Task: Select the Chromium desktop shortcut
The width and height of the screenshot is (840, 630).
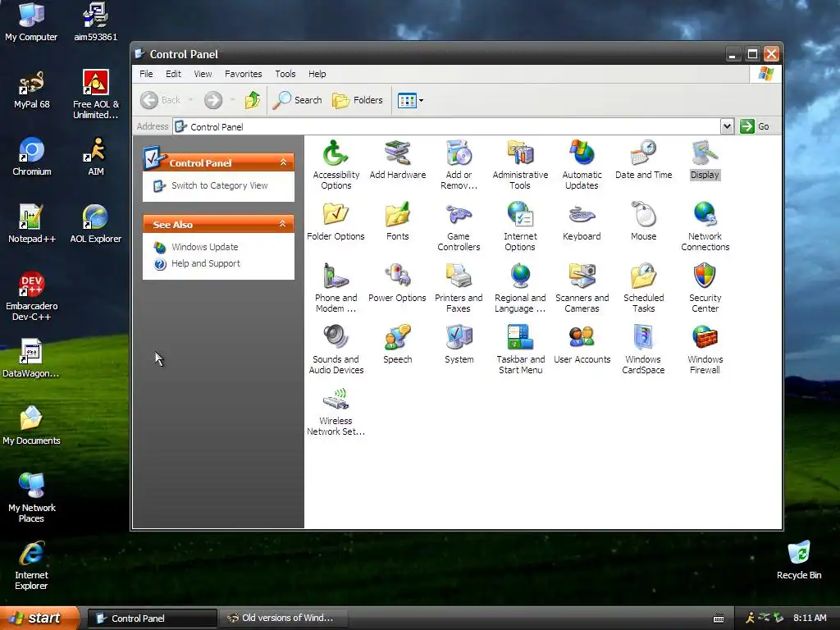Action: pyautogui.click(x=32, y=157)
